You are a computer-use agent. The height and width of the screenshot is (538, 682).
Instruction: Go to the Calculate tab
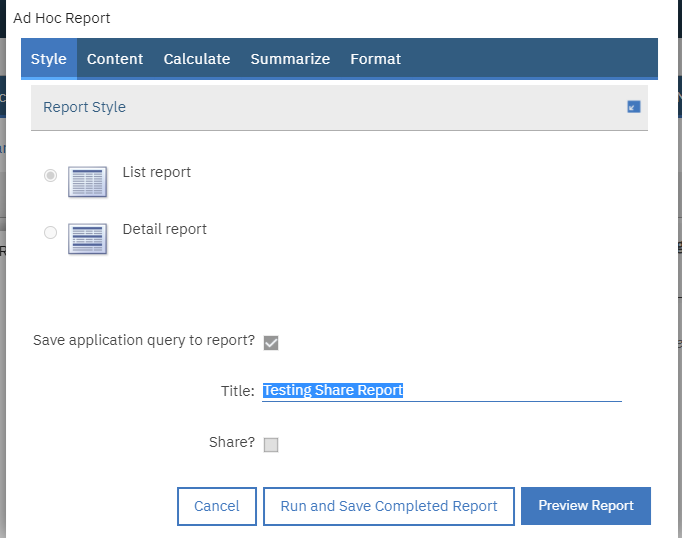pos(197,59)
